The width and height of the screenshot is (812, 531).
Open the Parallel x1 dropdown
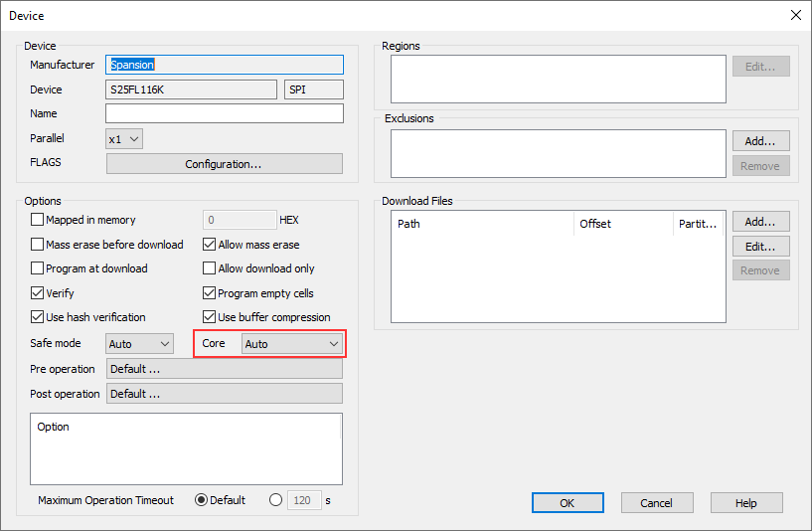[x=124, y=139]
